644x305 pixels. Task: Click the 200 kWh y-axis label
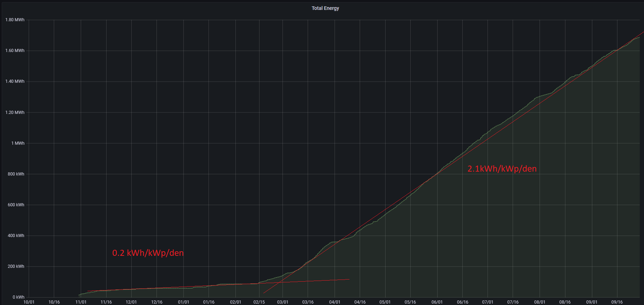tap(16, 266)
